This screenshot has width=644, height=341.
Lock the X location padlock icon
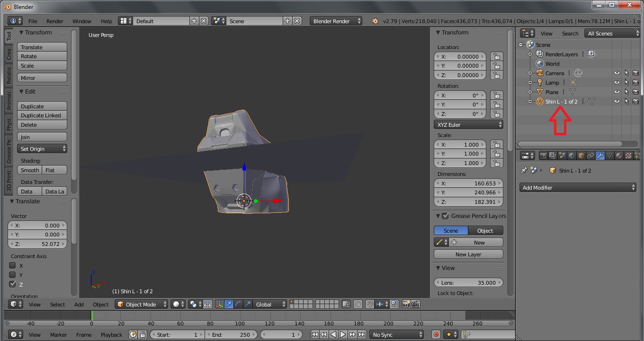pyautogui.click(x=496, y=56)
